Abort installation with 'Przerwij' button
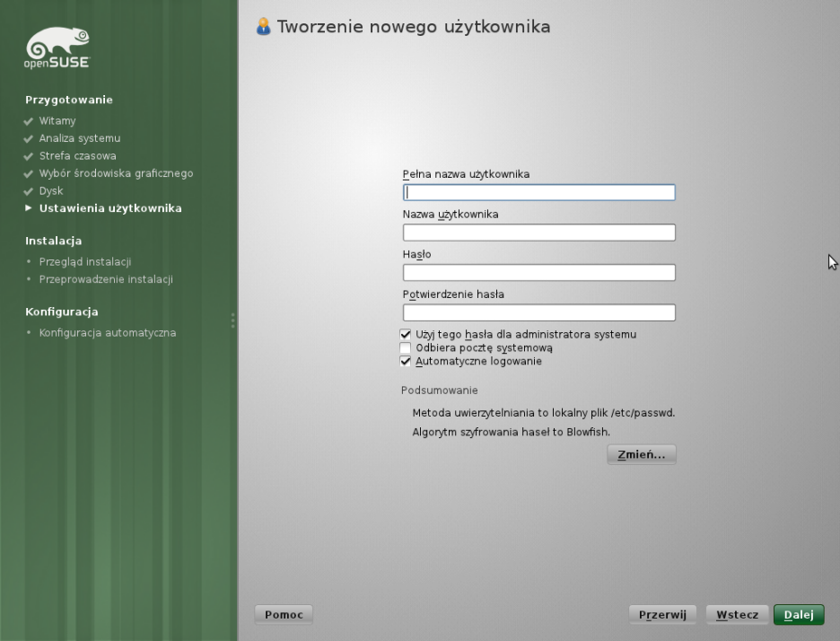840x641 pixels. (662, 614)
